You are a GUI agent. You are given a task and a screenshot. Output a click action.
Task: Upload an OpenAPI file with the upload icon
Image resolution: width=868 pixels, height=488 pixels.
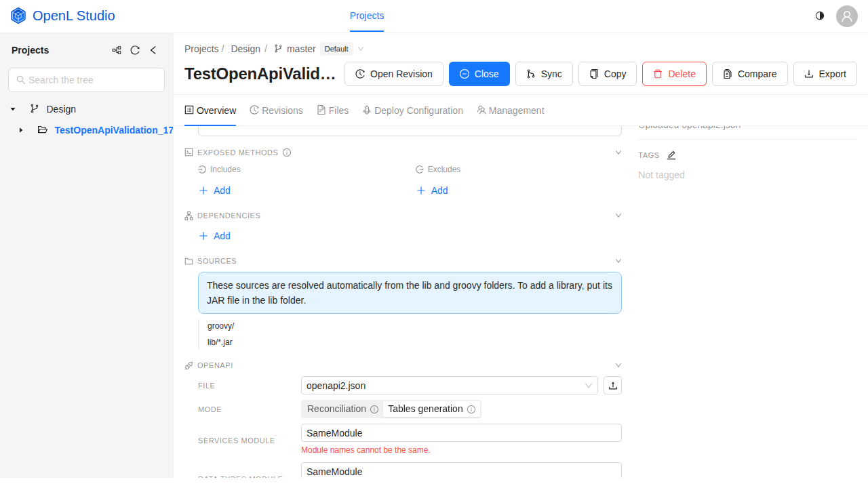point(613,386)
